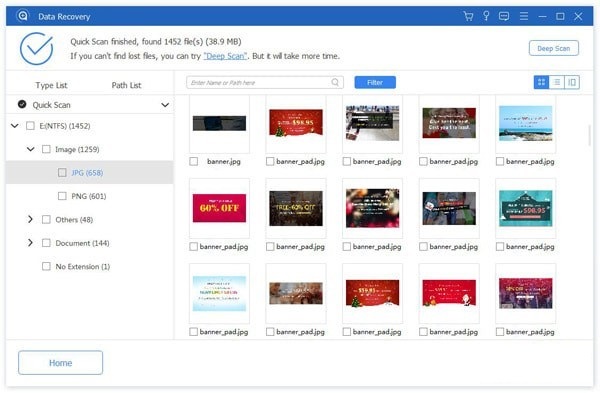Tick checkbox of the 60% OFF banner_pad.jpg
This screenshot has width=600, height=393.
194,247
